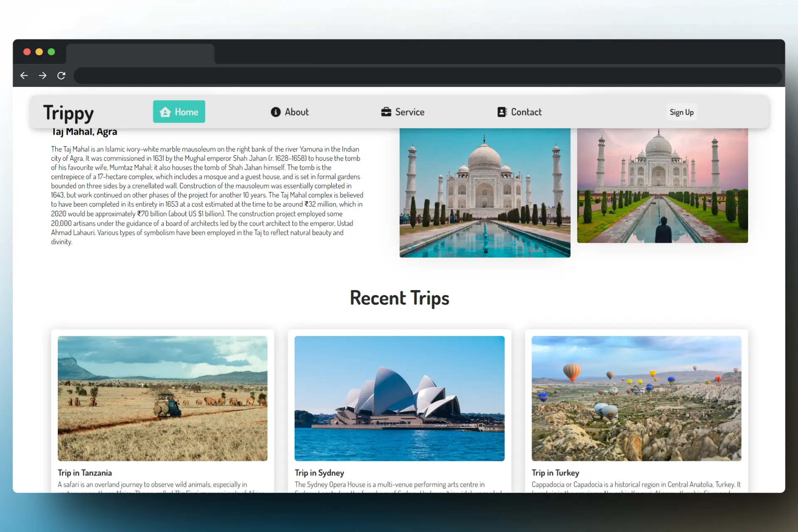Open the Contact nav link

(x=526, y=112)
